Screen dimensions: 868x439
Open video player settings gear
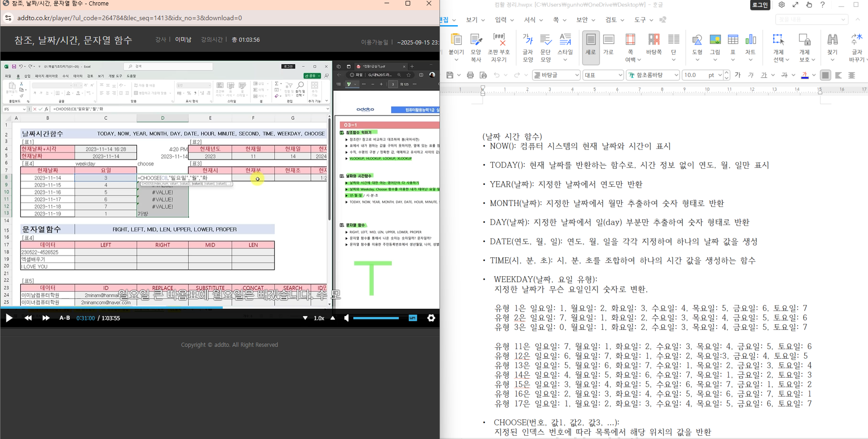tap(431, 318)
